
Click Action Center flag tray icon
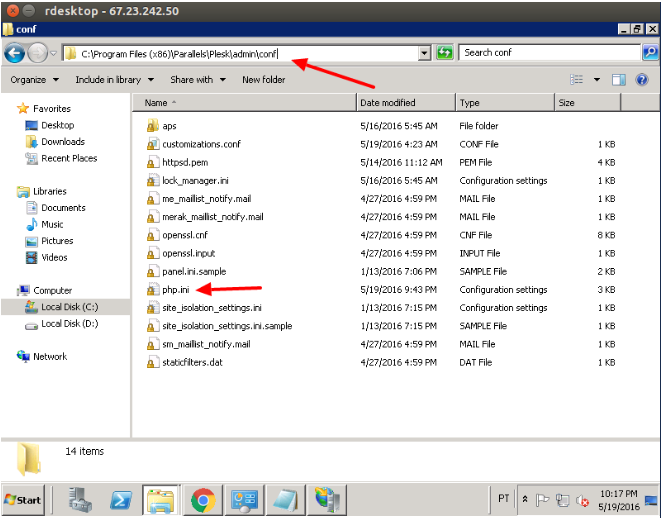coord(542,500)
